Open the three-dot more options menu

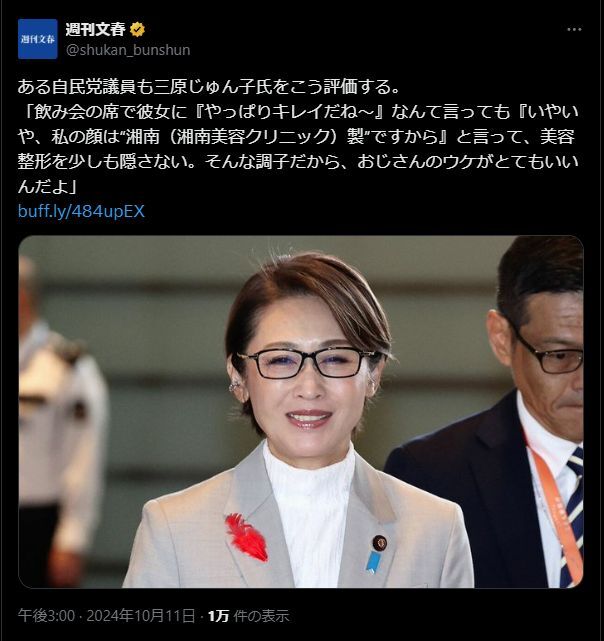[574, 29]
